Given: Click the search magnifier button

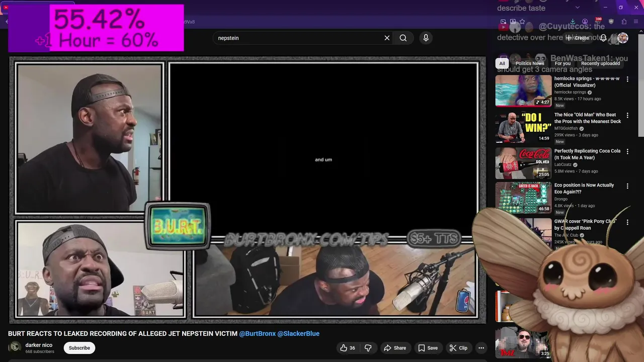Looking at the screenshot, I should 403,38.
